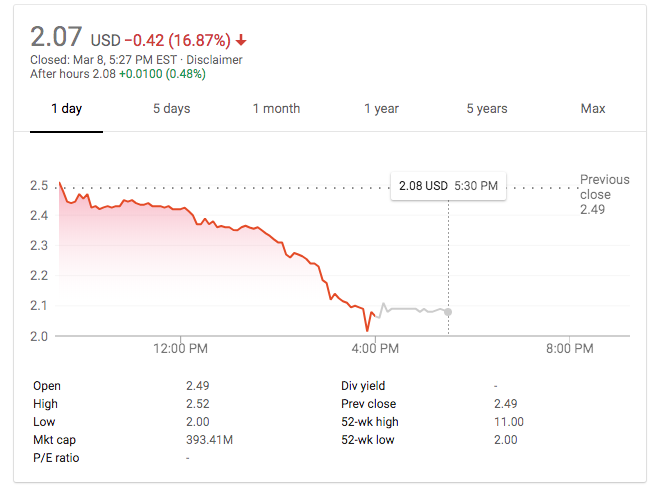The image size is (656, 486).
Task: Click the 8:00 PM axis label
Action: 570,349
